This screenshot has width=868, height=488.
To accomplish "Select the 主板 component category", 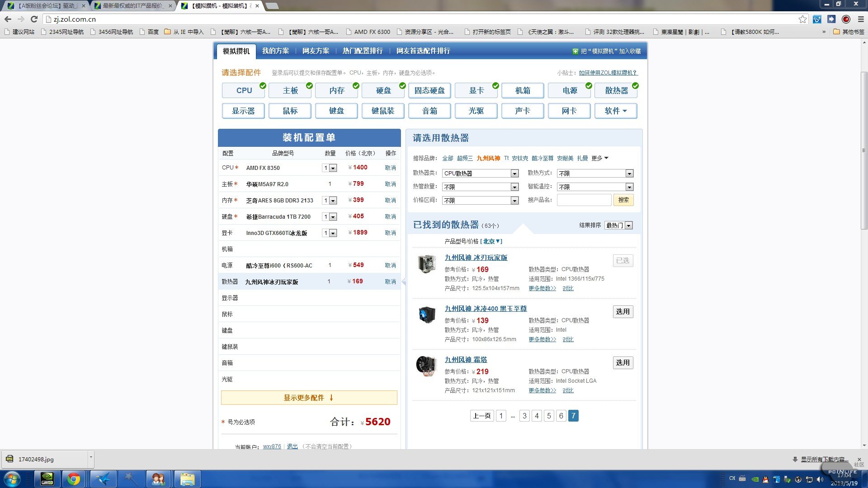I will click(290, 90).
